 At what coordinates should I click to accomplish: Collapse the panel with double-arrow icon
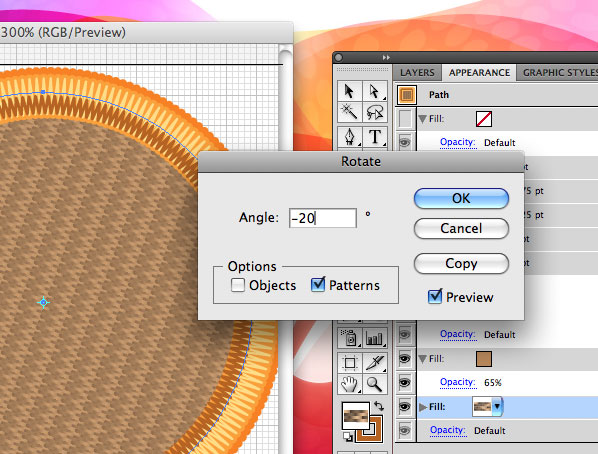pos(386,58)
